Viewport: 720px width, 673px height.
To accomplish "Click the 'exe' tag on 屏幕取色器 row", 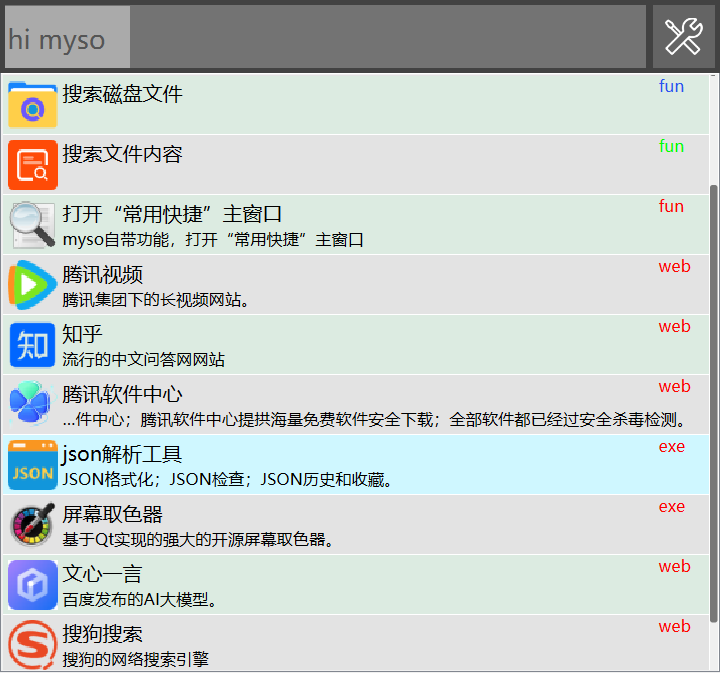I will pos(672,507).
